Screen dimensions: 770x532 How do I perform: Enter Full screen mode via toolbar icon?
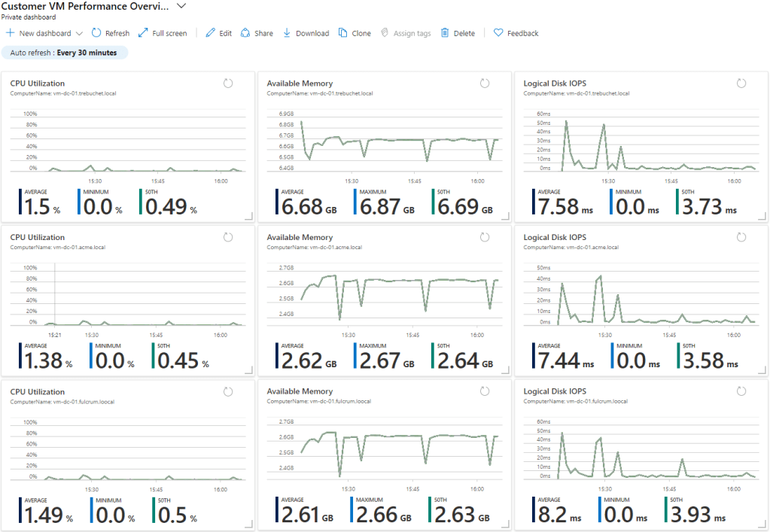coord(144,33)
